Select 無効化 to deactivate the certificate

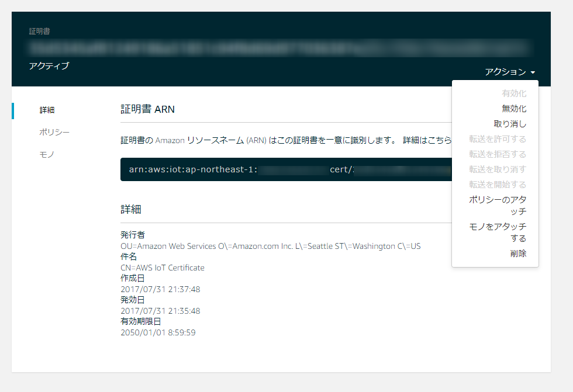(x=513, y=109)
